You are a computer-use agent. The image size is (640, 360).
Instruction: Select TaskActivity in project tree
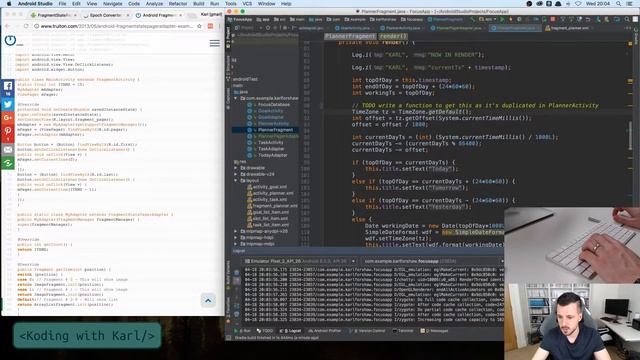[x=270, y=142]
